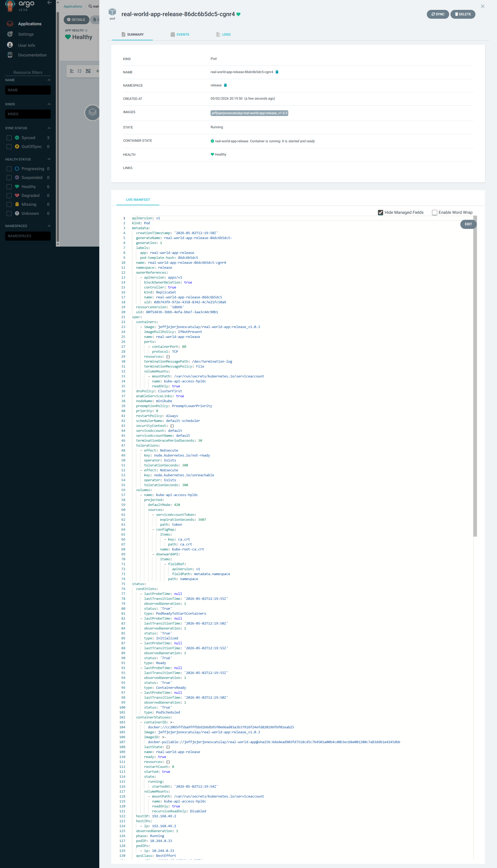The width and height of the screenshot is (497, 868).
Task: Open Documentation in the sidebar menu
Action: 32,55
